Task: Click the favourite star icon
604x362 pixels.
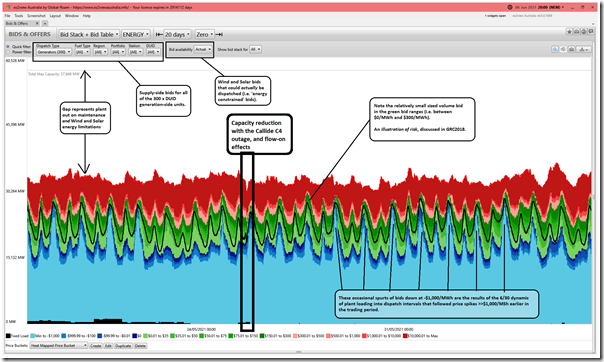Action: click(569, 32)
